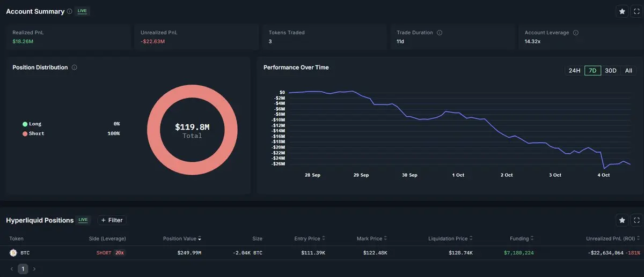The height and width of the screenshot is (277, 644).
Task: Toggle the Short legend entry
Action: (33, 133)
